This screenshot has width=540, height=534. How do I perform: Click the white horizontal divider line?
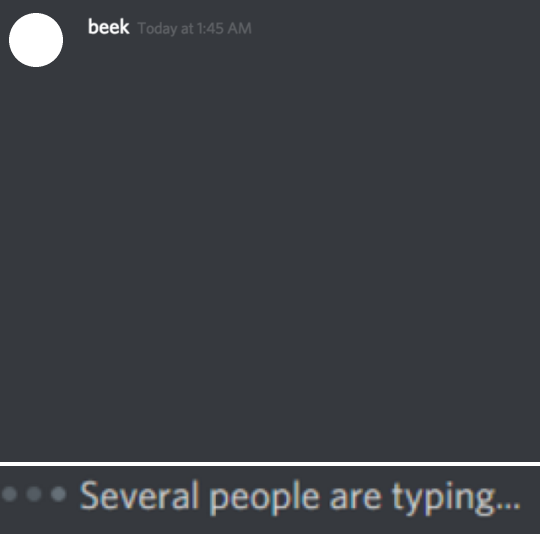[270, 464]
